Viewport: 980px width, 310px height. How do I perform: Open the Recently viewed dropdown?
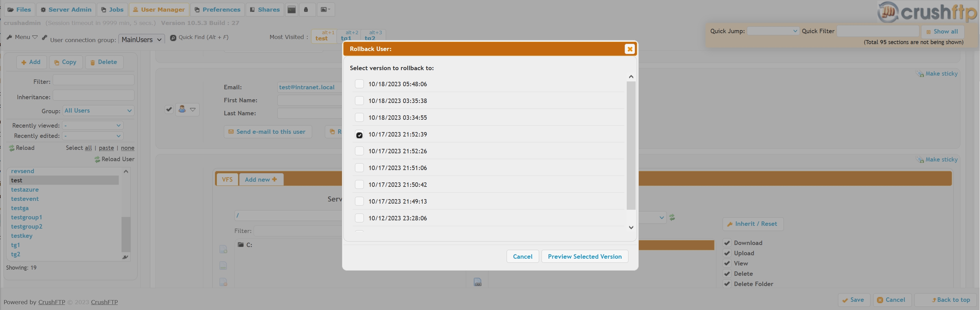click(92, 125)
